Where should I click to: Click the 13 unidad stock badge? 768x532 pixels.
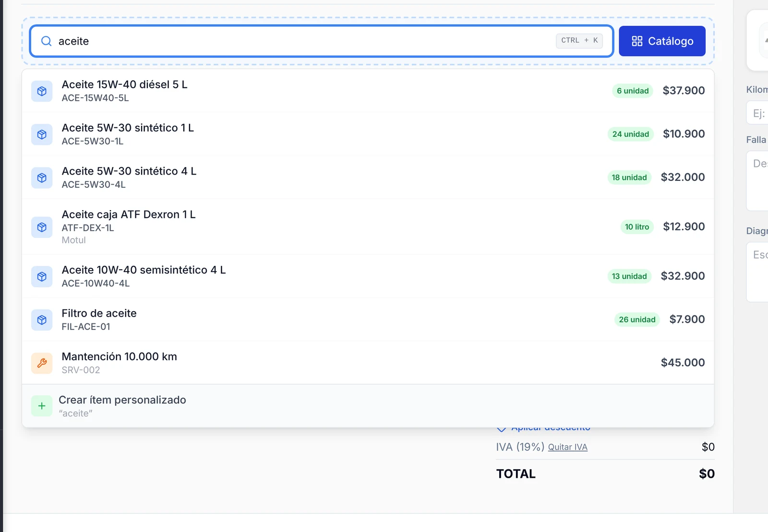[x=629, y=276]
